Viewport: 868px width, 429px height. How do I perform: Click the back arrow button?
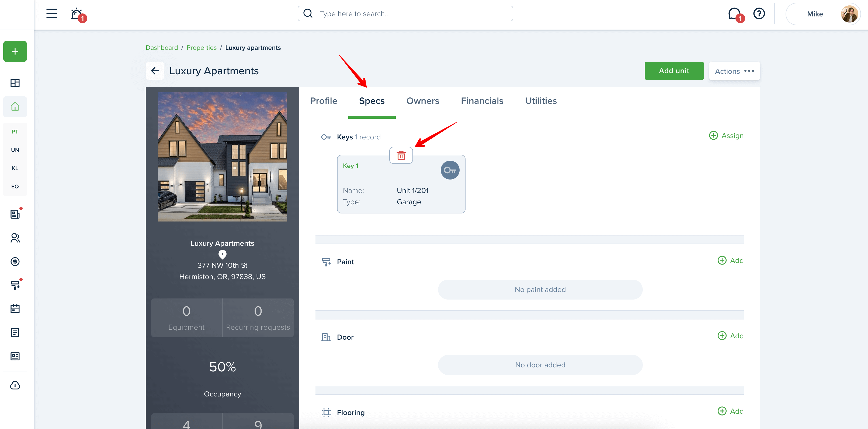[x=155, y=71]
